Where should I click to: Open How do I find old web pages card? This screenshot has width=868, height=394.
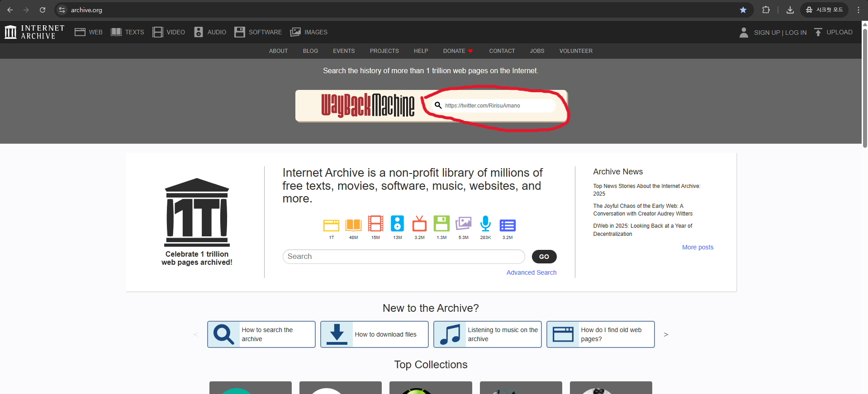(x=600, y=334)
